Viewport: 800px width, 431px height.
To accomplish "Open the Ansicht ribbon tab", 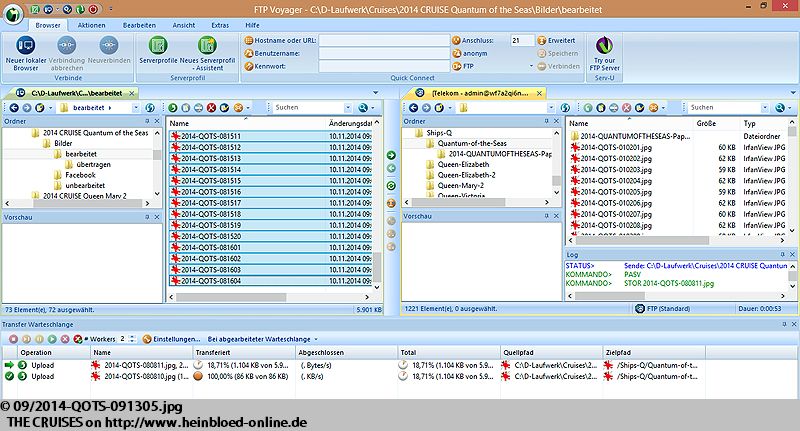I will click(184, 25).
